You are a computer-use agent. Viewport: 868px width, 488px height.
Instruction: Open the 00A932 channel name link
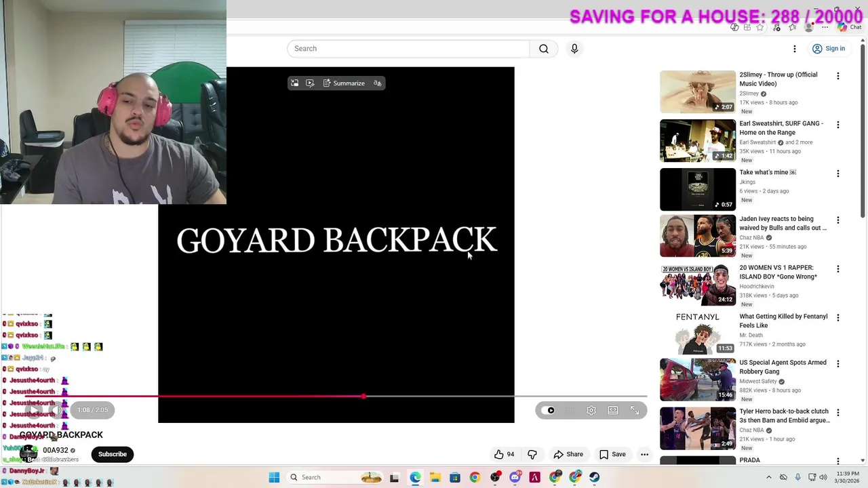tap(56, 450)
